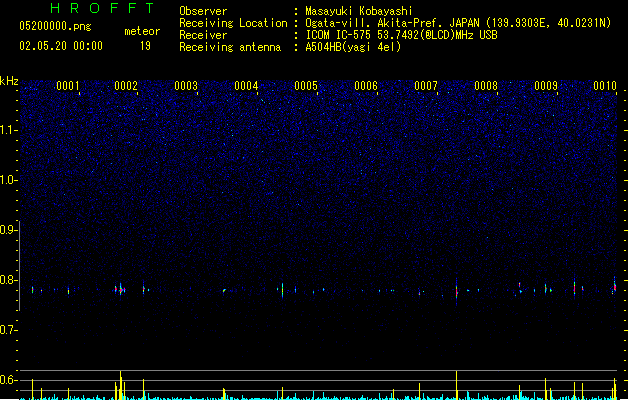Image resolution: width=629 pixels, height=400 pixels.
Task: Click the Ogata-vill. Akita-Pref. JAPAN location text
Action: tap(458, 23)
